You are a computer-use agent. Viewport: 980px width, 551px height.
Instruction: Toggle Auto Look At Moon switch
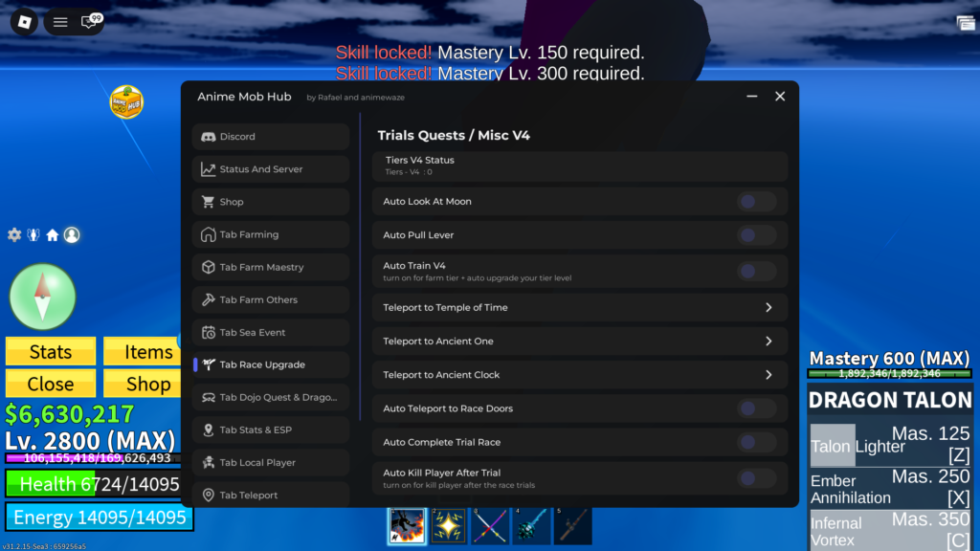click(756, 202)
